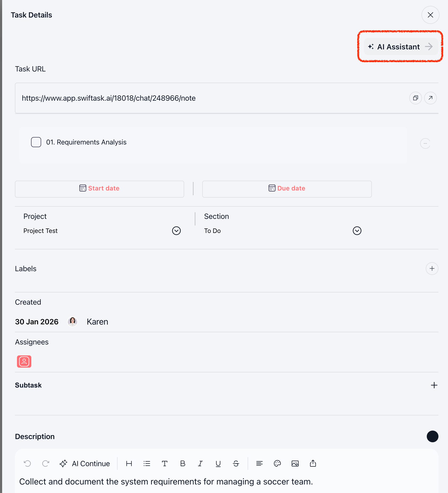The image size is (448, 493).
Task: Open task URL in new tab icon
Action: click(430, 98)
